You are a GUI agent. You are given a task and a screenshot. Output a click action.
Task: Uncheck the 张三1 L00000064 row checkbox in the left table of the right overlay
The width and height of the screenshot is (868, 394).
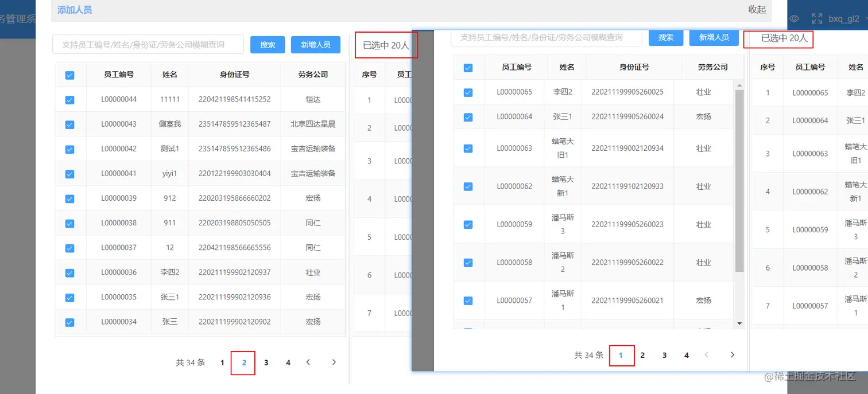click(468, 117)
